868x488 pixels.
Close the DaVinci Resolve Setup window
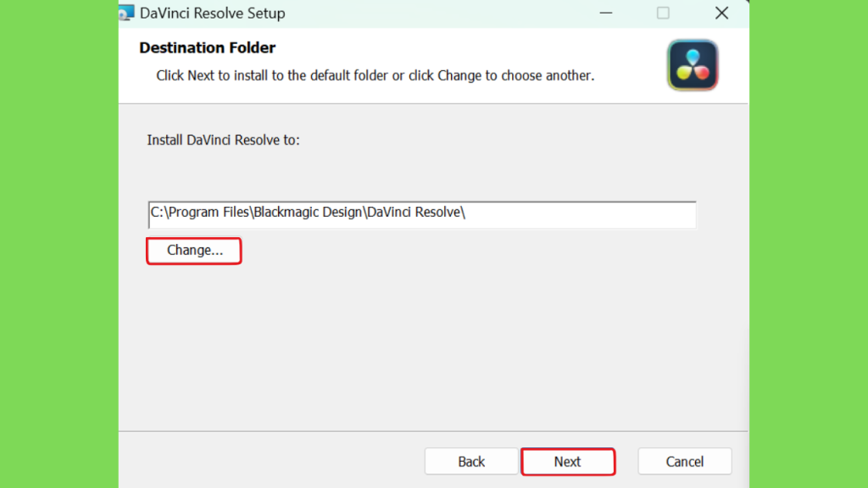(721, 13)
